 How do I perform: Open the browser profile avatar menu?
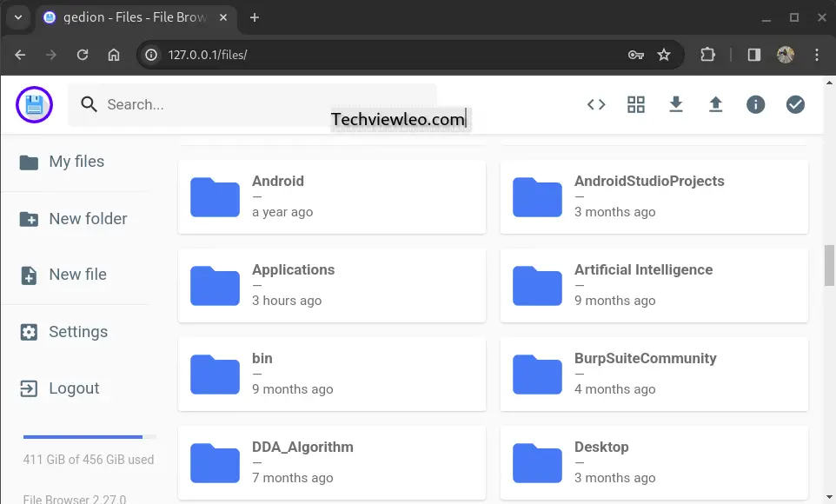pyautogui.click(x=786, y=54)
